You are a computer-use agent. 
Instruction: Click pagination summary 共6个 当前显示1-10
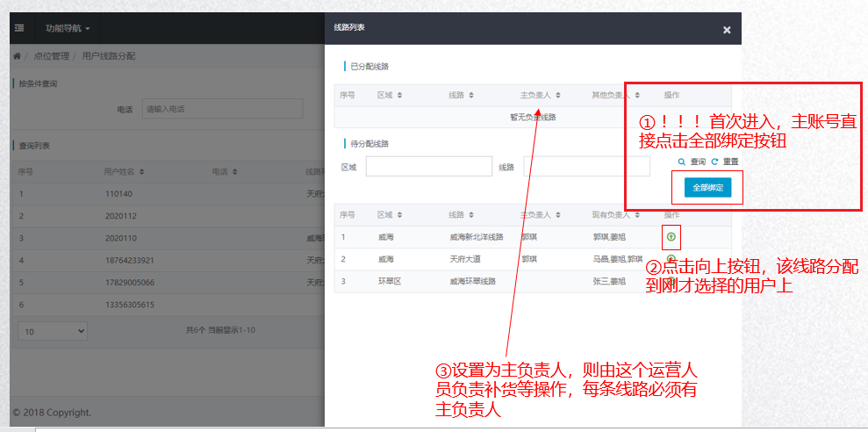point(220,331)
